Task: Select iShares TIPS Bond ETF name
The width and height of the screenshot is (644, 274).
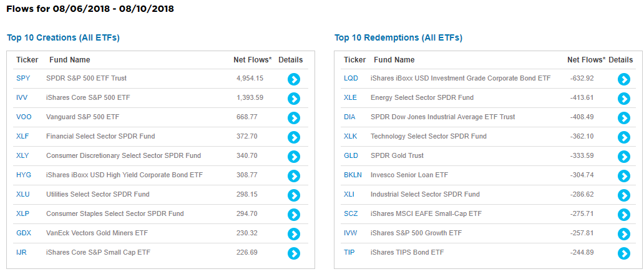Action: pyautogui.click(x=407, y=252)
